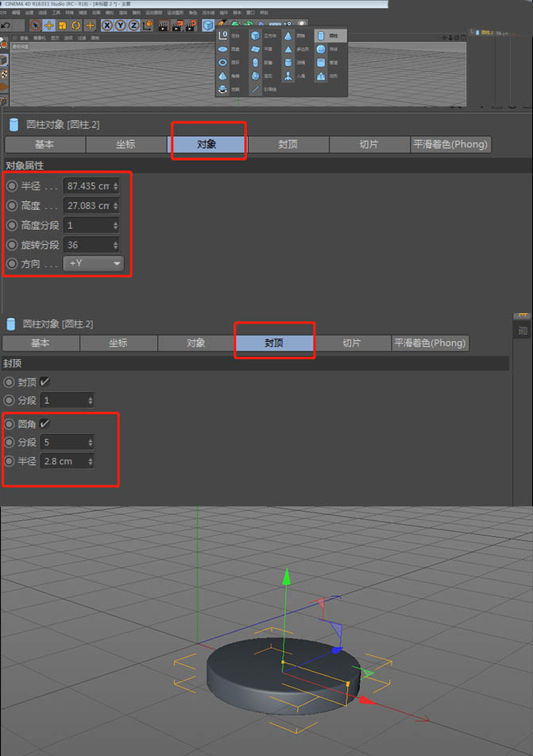Click the Undo arrow in toolbar
The height and width of the screenshot is (756, 533).
6,25
